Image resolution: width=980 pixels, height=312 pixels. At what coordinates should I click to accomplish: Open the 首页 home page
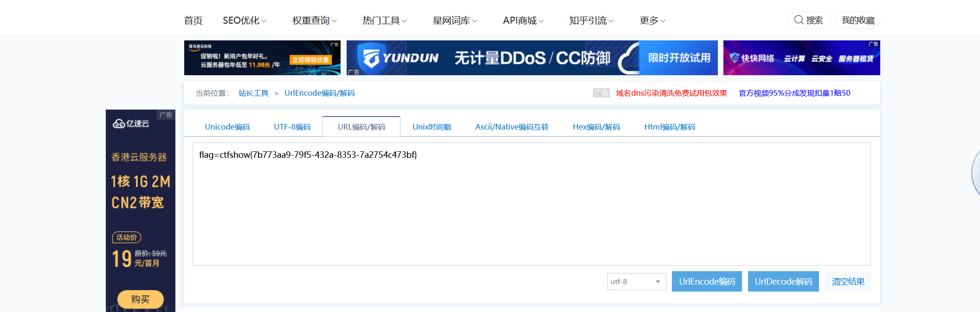coord(193,20)
